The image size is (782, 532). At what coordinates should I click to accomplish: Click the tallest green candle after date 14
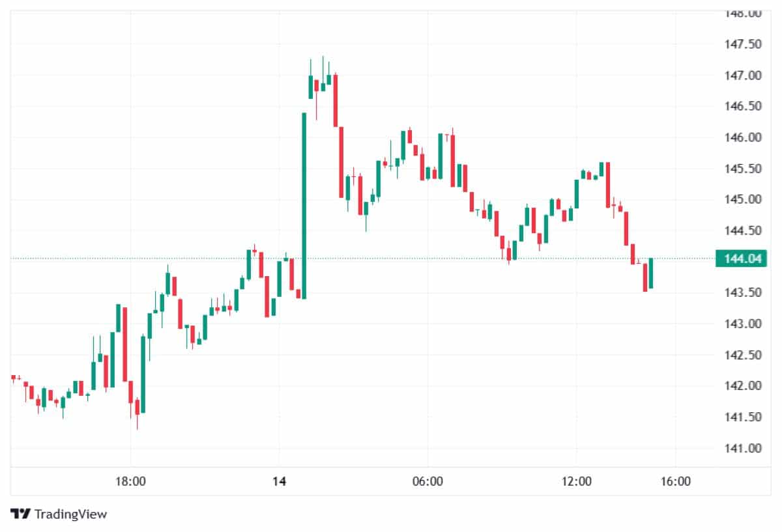pyautogui.click(x=304, y=205)
